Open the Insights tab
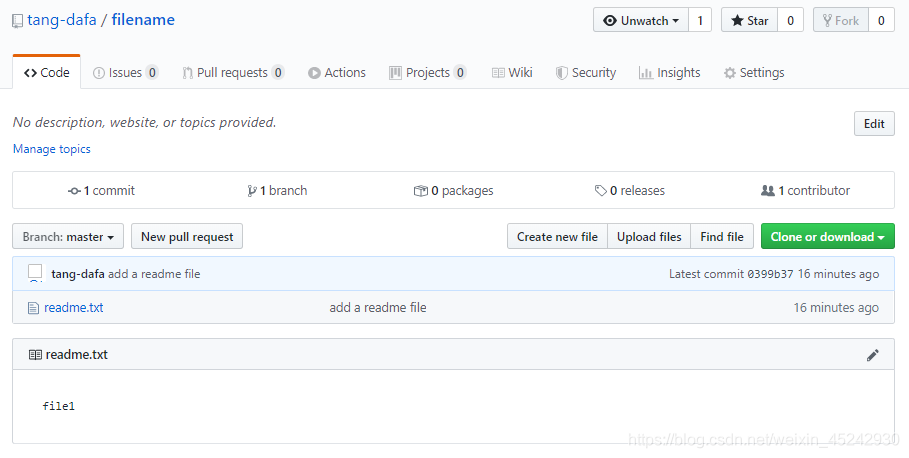The height and width of the screenshot is (458, 909). pos(670,72)
